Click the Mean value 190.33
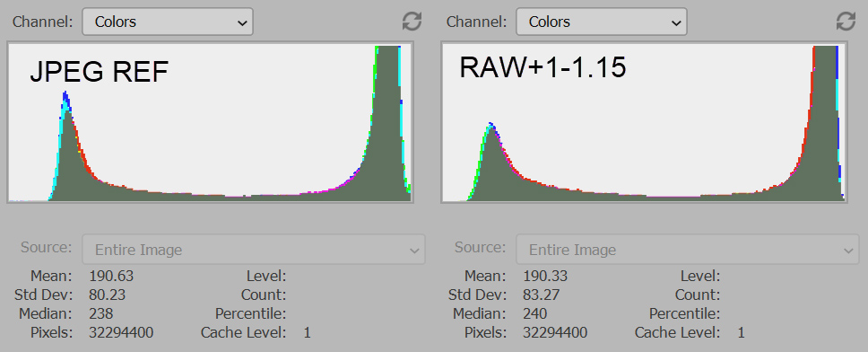 point(545,276)
